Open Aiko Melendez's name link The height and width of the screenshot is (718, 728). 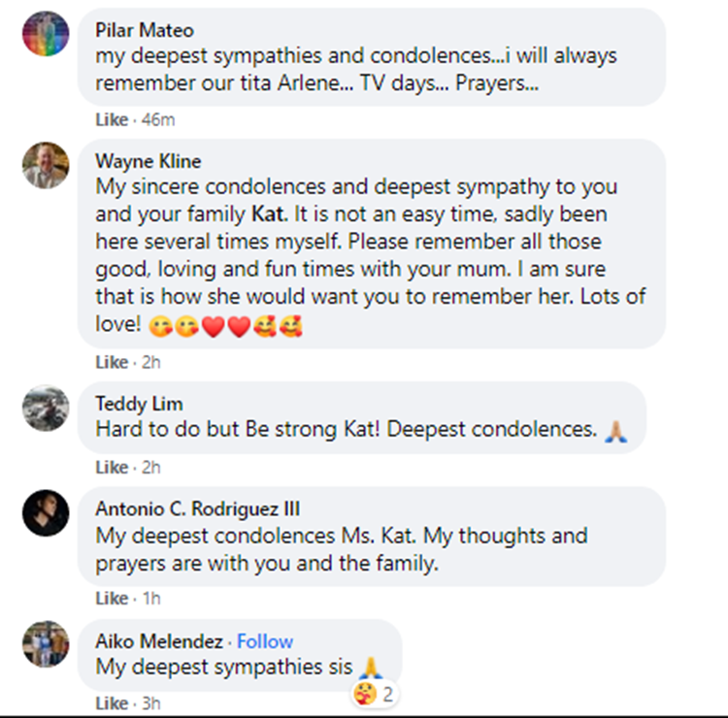pyautogui.click(x=157, y=641)
